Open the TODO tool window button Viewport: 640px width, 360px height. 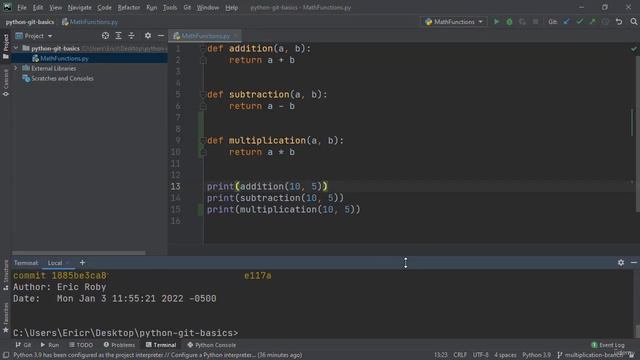[x=81, y=345]
